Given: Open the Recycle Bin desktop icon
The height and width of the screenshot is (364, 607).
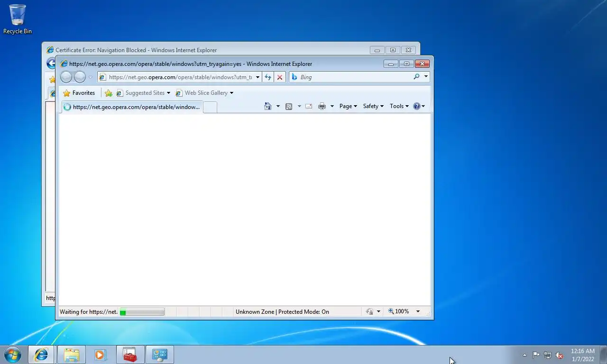Looking at the screenshot, I should (18, 19).
